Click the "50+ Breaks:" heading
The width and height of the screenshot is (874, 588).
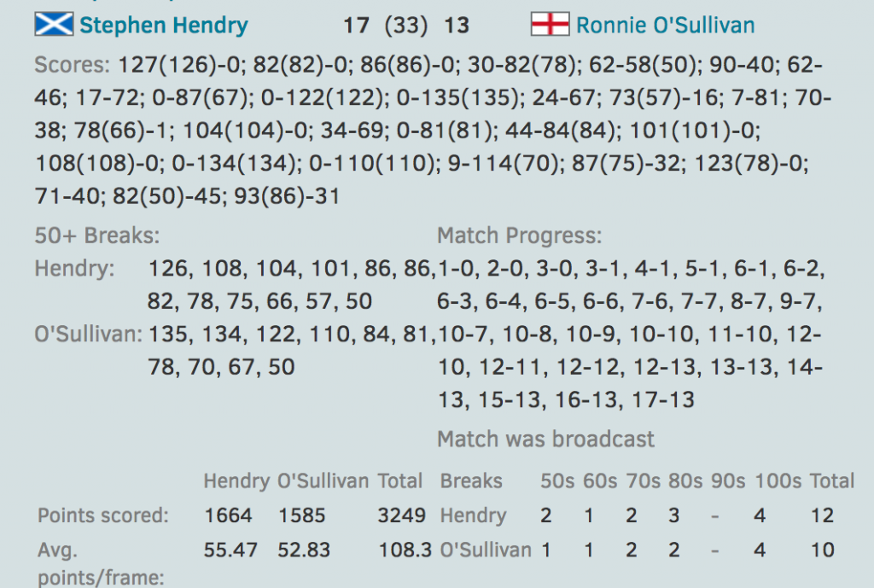[97, 236]
